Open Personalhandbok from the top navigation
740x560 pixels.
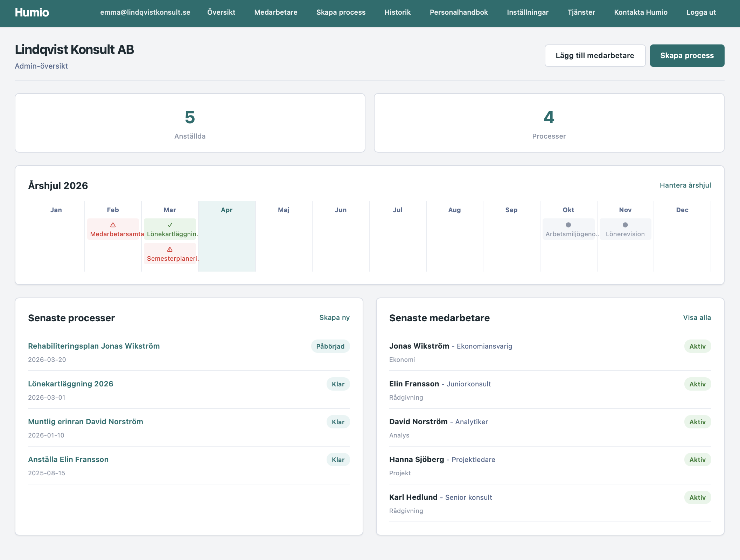459,13
